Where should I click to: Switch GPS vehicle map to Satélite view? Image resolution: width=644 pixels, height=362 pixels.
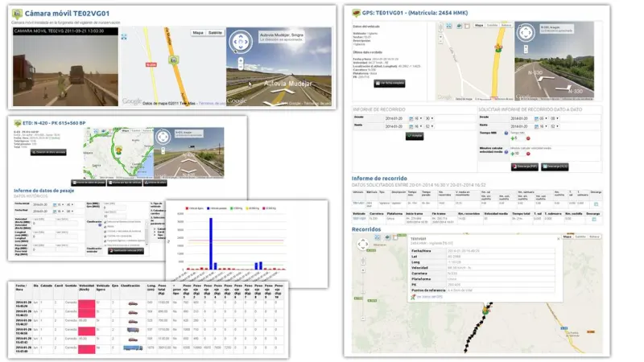click(x=492, y=26)
